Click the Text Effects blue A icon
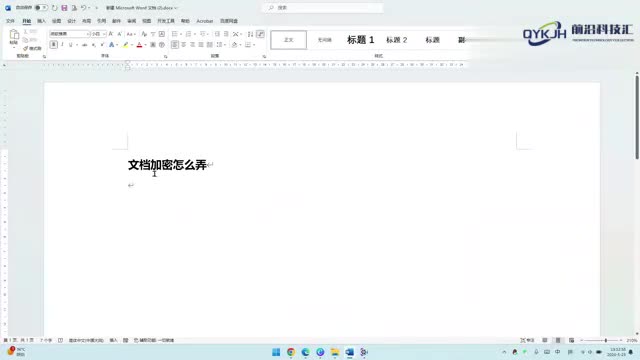Image resolution: width=640 pixels, height=360 pixels. tap(111, 44)
